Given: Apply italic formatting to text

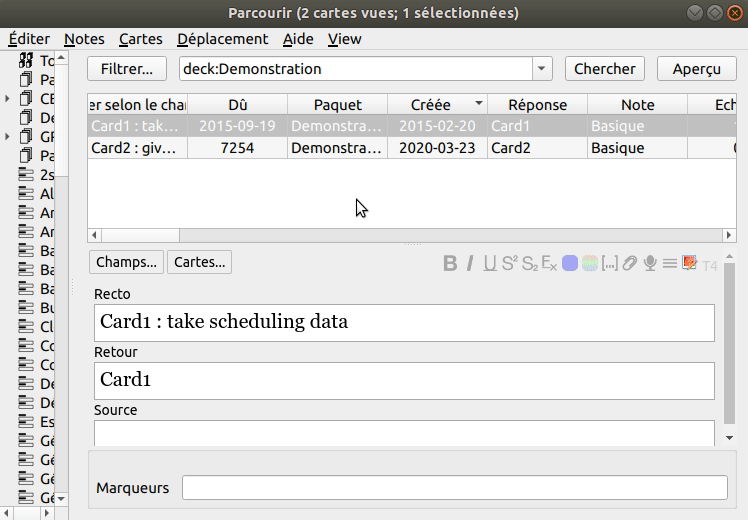Looking at the screenshot, I should point(471,263).
